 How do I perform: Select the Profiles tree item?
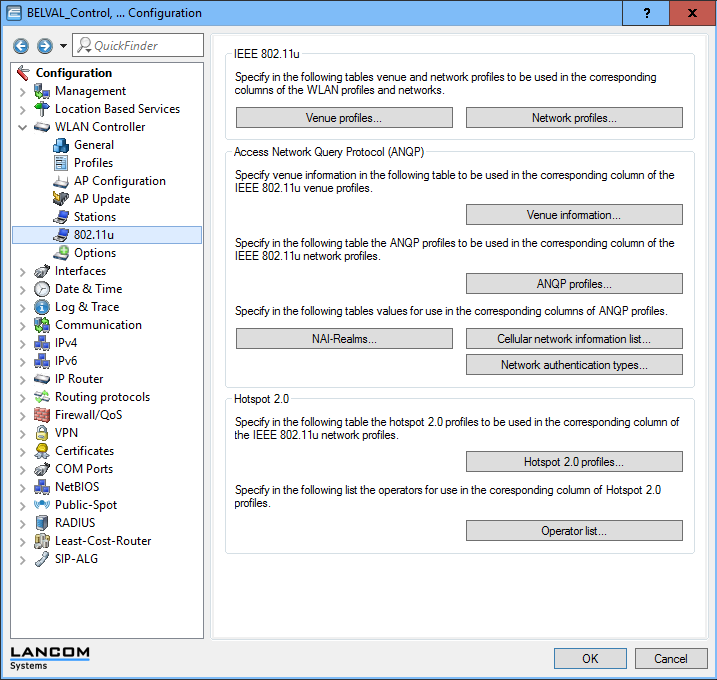(93, 163)
